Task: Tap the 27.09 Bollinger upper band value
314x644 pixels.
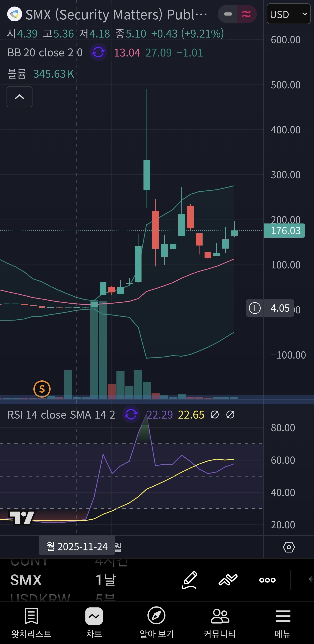Action: [x=159, y=53]
